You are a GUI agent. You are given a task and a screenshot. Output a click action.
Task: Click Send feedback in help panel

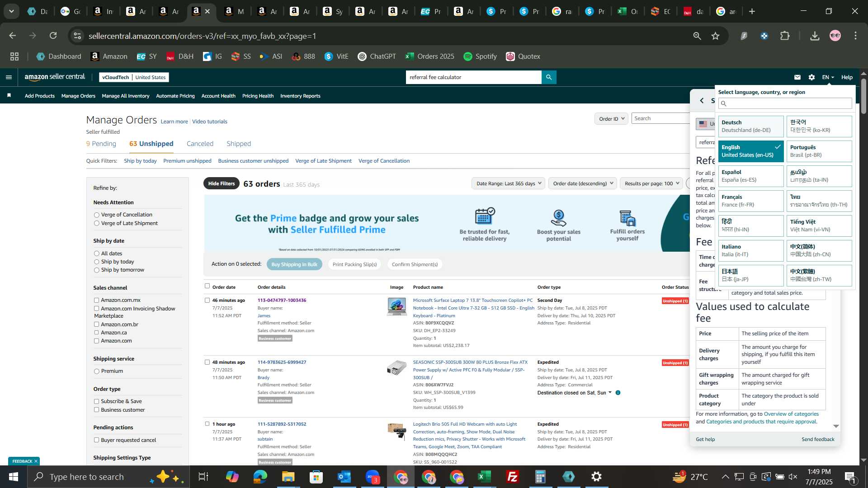tap(818, 439)
